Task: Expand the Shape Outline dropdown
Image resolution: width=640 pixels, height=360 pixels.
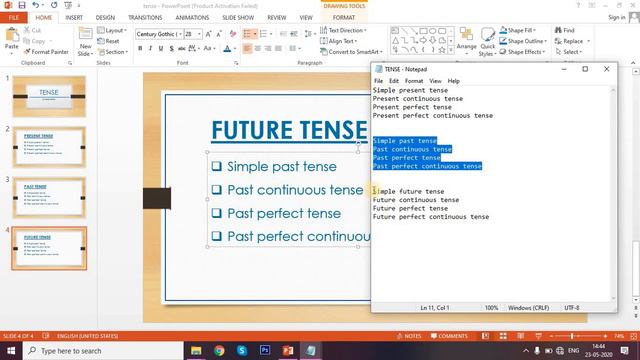Action: coord(523,41)
